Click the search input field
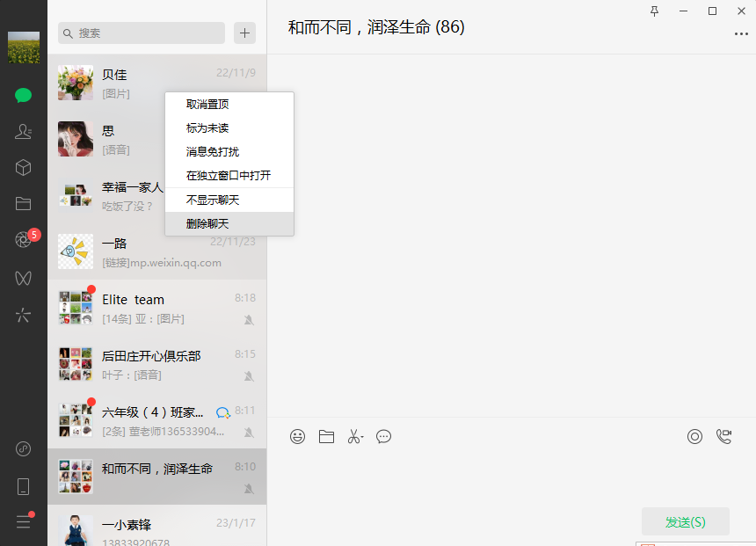756x546 pixels. (142, 33)
